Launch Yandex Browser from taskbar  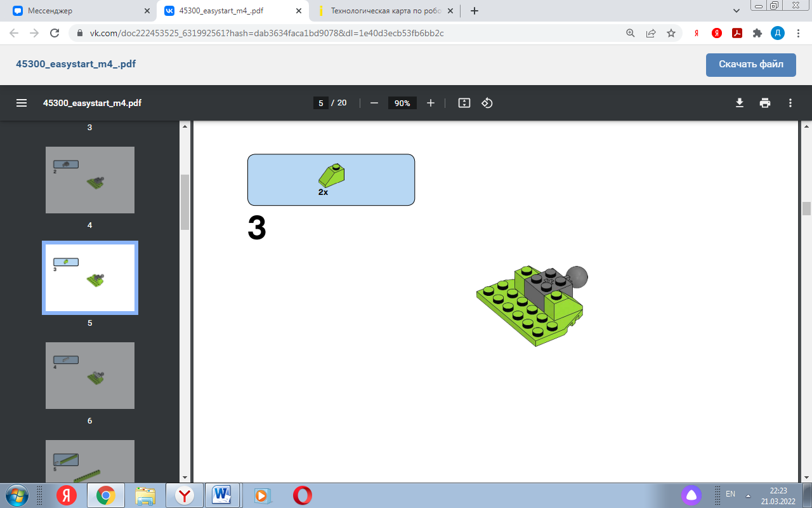pyautogui.click(x=184, y=495)
